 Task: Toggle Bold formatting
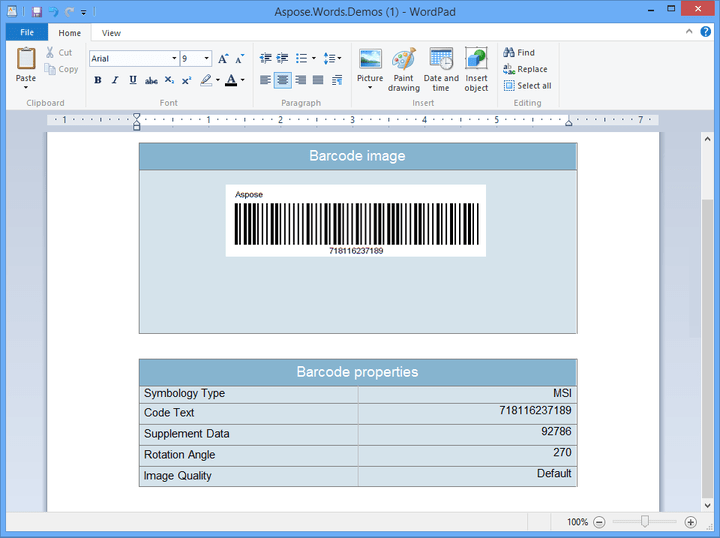[x=98, y=80]
